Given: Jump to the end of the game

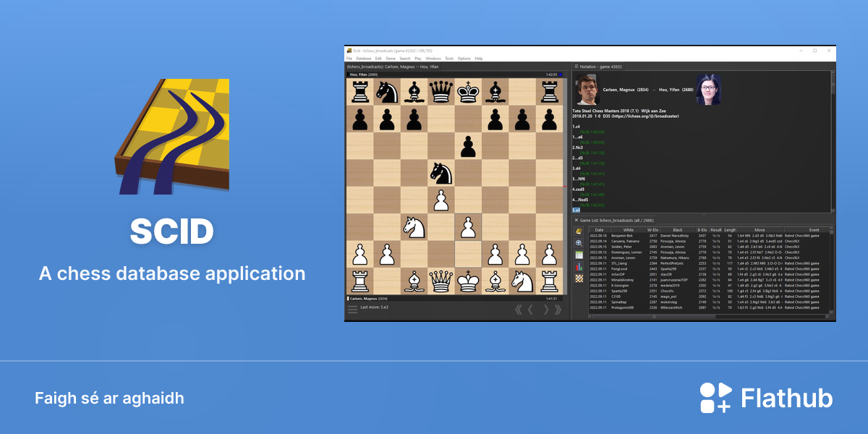Looking at the screenshot, I should (557, 310).
